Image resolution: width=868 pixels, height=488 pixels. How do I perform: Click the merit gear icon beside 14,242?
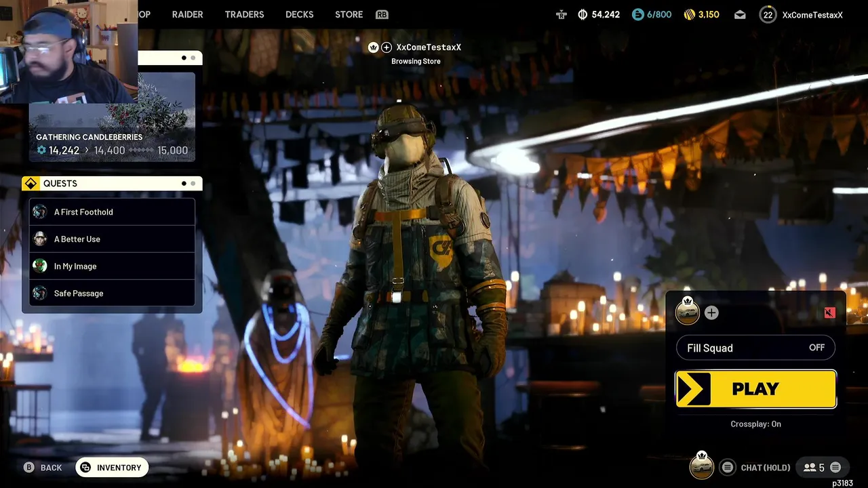[x=41, y=150]
